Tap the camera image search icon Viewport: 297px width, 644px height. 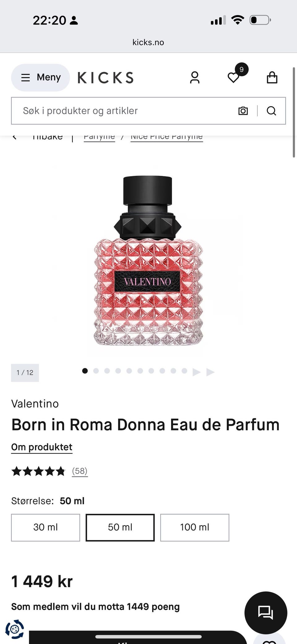point(243,111)
